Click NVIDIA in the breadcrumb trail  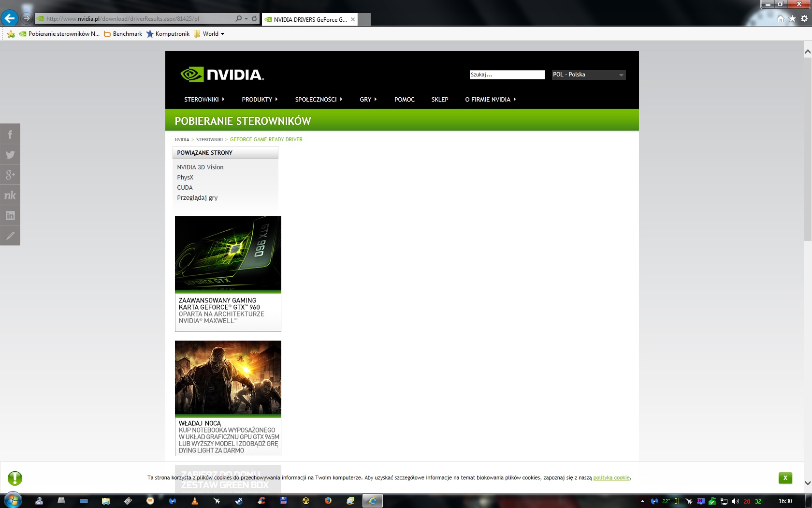click(182, 139)
